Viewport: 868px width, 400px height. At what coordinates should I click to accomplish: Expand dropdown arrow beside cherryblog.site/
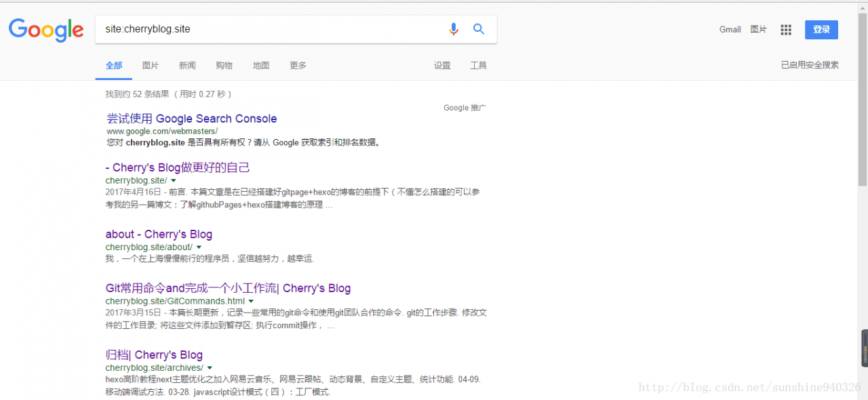click(174, 181)
